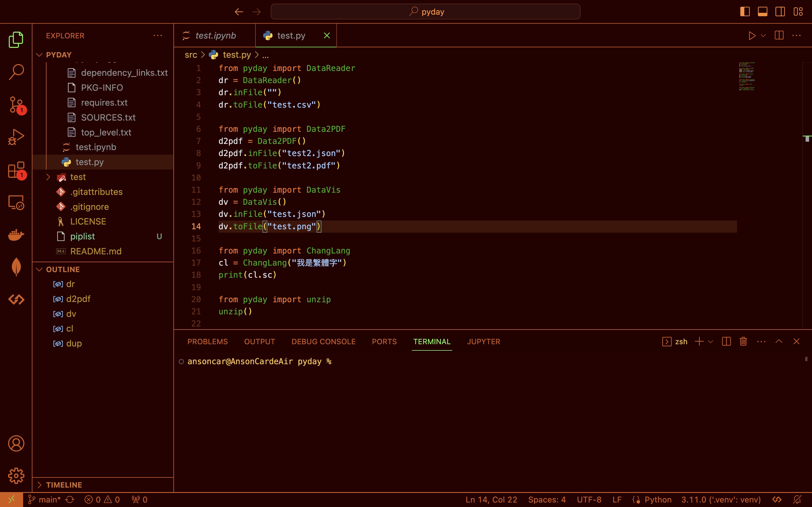Toggle the bottom panel visibility
This screenshot has width=812, height=507.
point(762,12)
